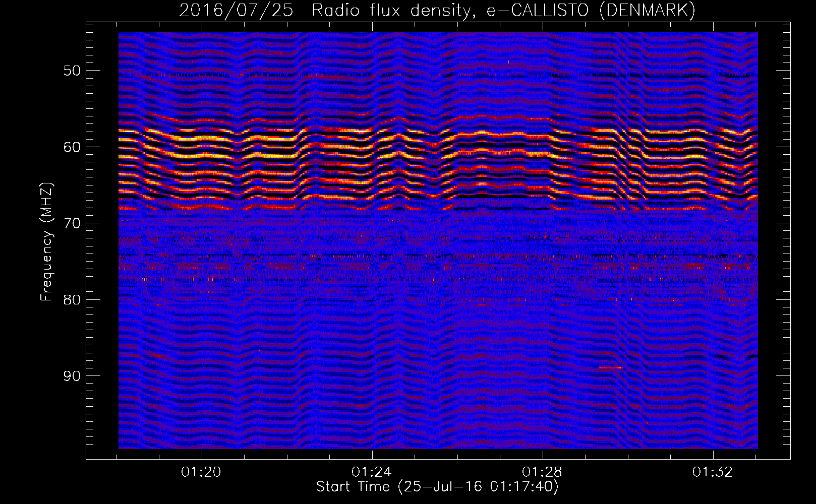Click the 90 MHz frequency tick label

(x=72, y=376)
